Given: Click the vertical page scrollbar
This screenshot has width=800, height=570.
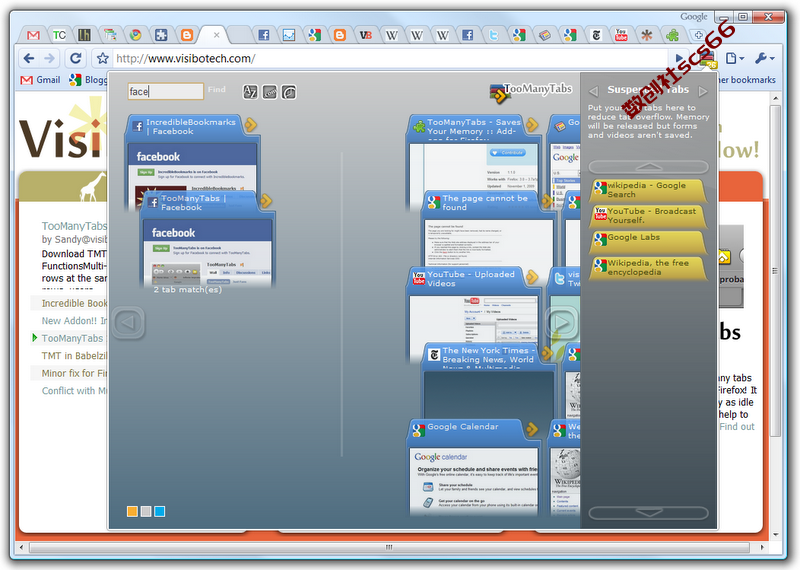Looking at the screenshot, I should pyautogui.click(x=775, y=270).
